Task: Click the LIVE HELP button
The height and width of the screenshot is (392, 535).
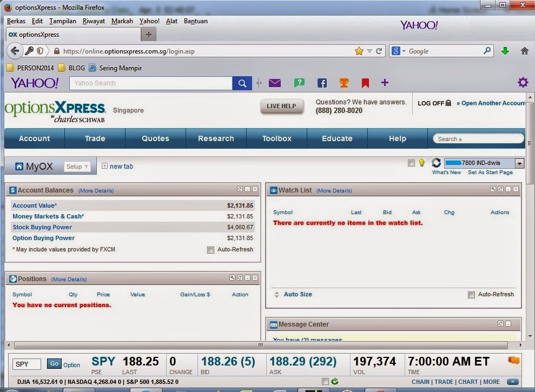Action: (281, 106)
